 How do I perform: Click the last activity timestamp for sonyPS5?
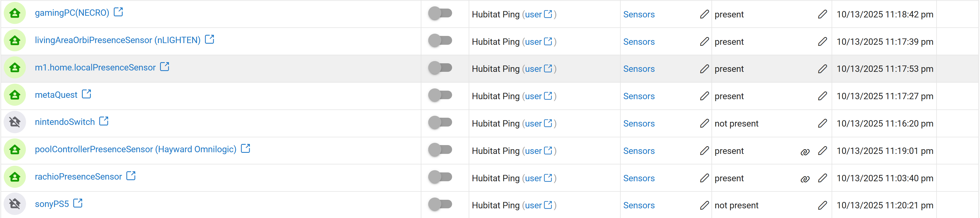884,206
